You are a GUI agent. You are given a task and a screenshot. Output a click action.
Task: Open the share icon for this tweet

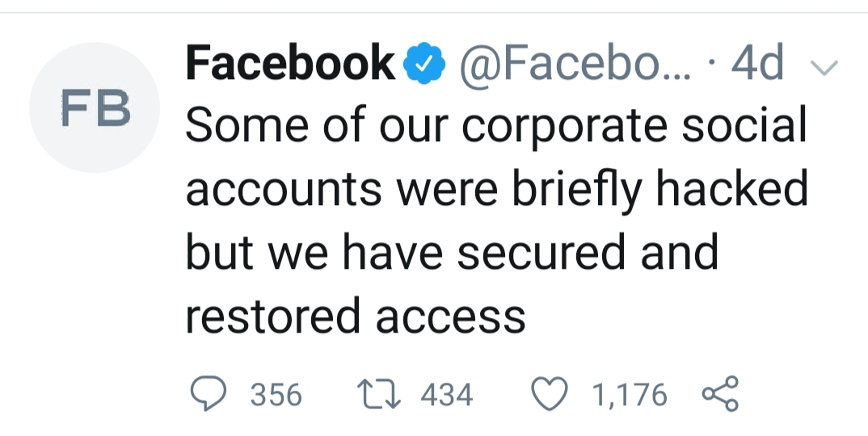(x=720, y=393)
